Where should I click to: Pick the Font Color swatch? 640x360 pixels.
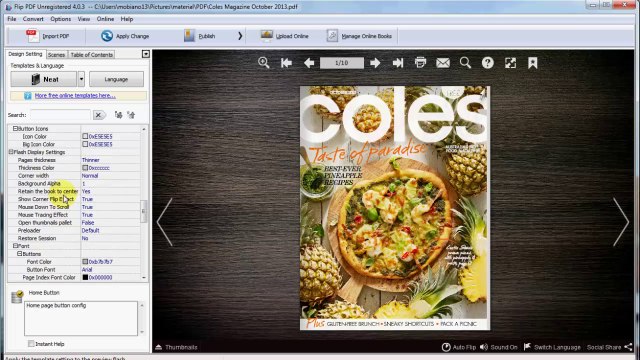[85, 262]
